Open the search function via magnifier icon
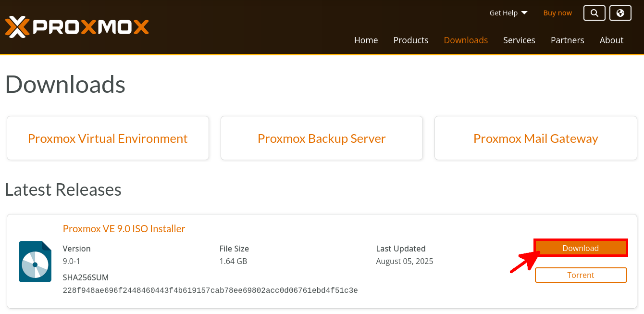The height and width of the screenshot is (314, 644). click(594, 13)
